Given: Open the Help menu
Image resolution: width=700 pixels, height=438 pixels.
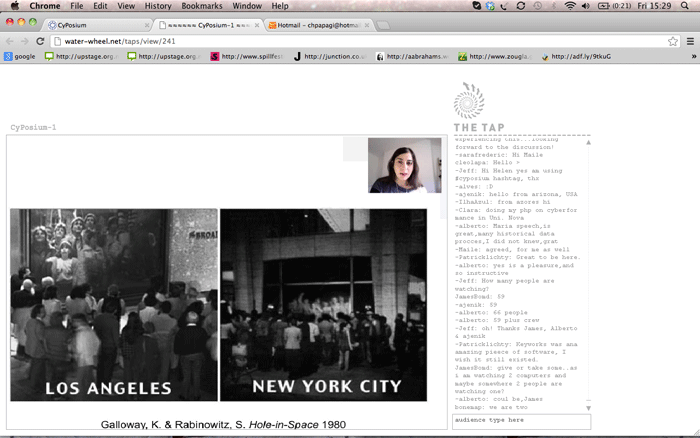Looking at the screenshot, I should pyautogui.click(x=280, y=6).
